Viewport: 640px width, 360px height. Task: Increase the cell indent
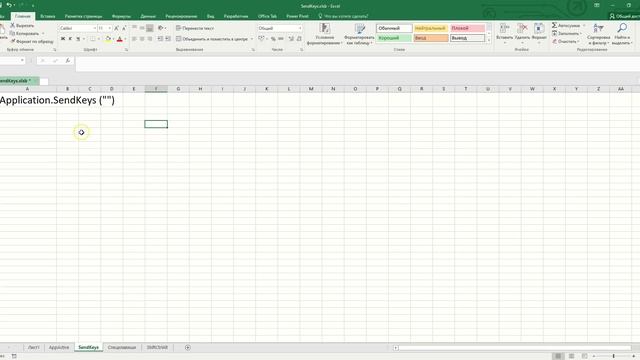[168, 39]
